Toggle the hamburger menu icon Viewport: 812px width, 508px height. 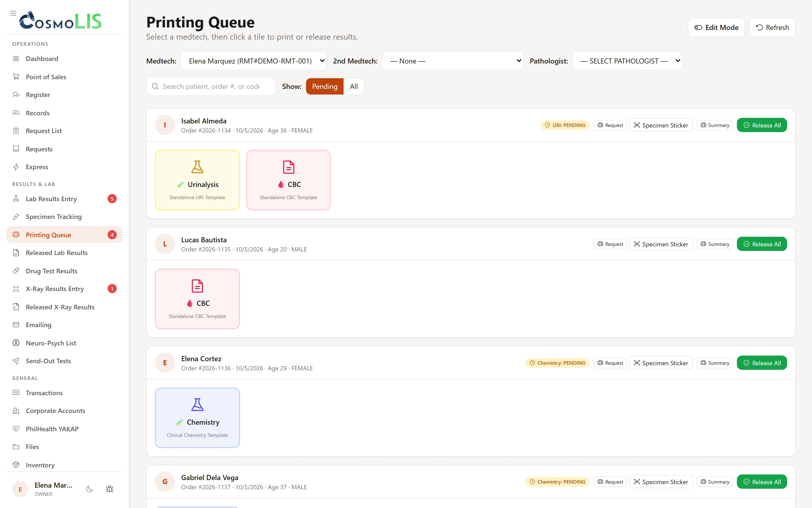(13, 13)
